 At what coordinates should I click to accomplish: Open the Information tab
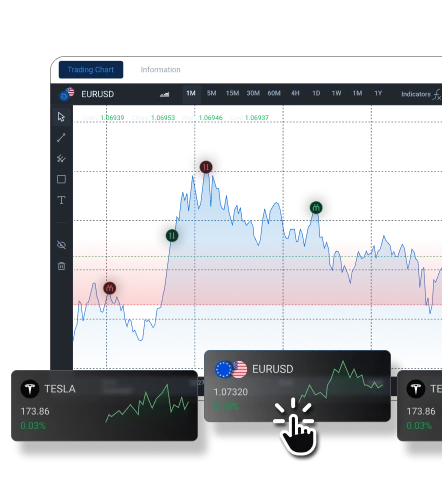coord(160,70)
